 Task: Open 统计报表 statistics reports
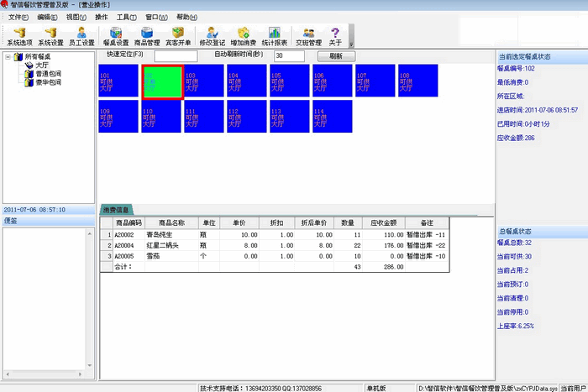[275, 35]
